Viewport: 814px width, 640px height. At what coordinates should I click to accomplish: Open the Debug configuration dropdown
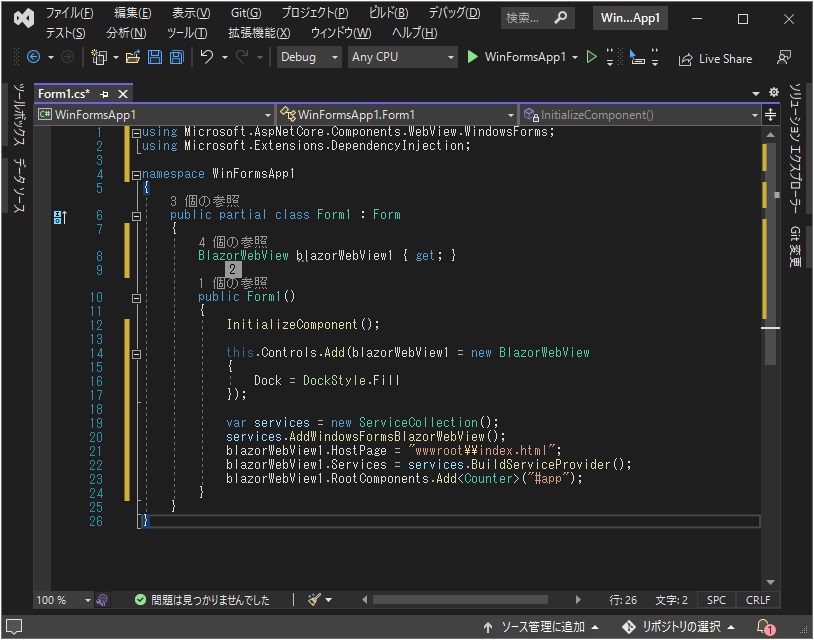coord(309,58)
